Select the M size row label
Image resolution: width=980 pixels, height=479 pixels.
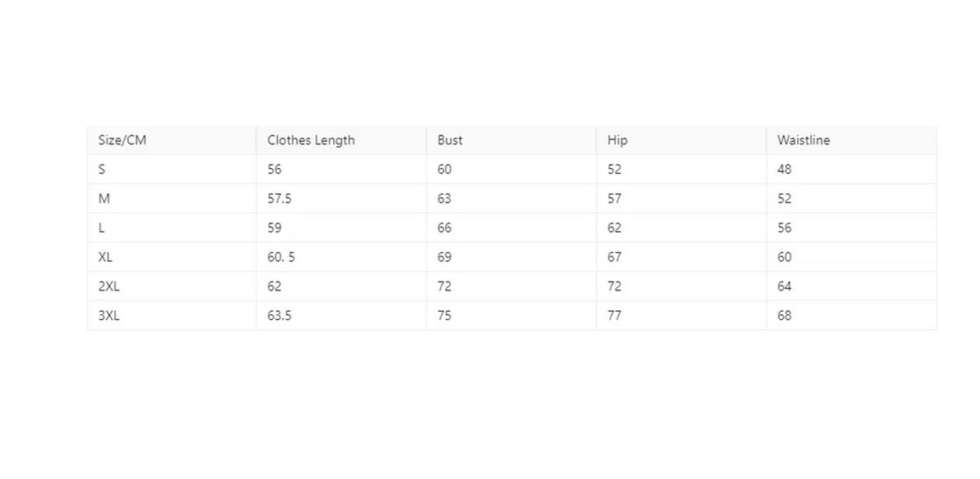coord(103,199)
